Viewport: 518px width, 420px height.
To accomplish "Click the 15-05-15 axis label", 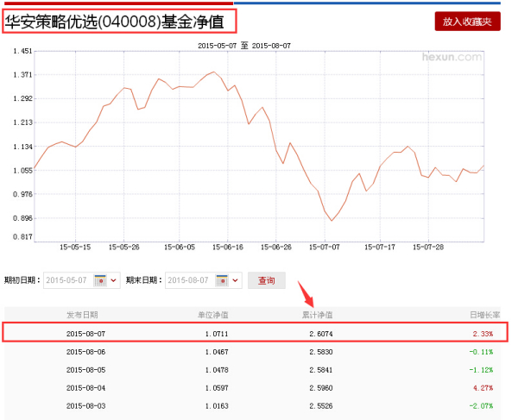I will (x=75, y=248).
